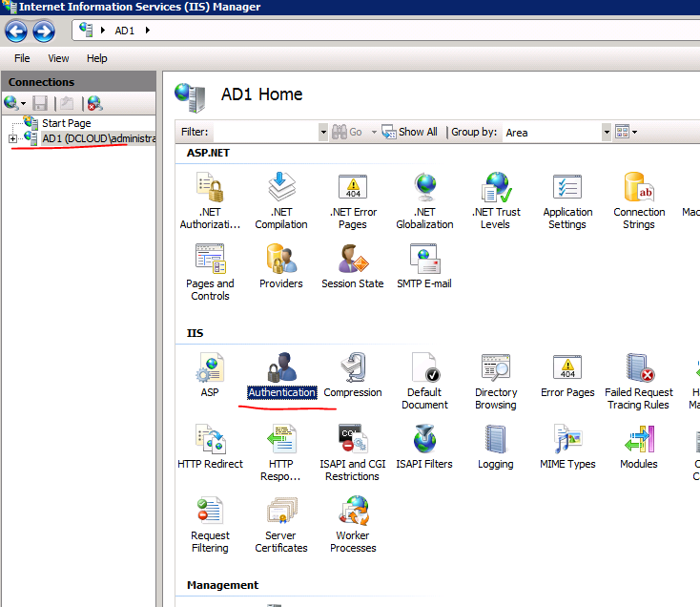Collapse the Management group header
Viewport: 700px width, 607px height.
click(222, 585)
